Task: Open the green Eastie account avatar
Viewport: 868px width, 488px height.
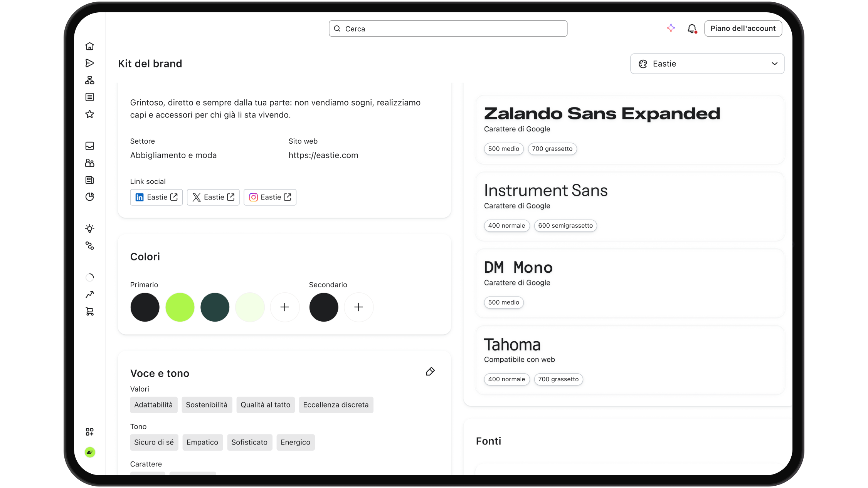Action: point(90,452)
